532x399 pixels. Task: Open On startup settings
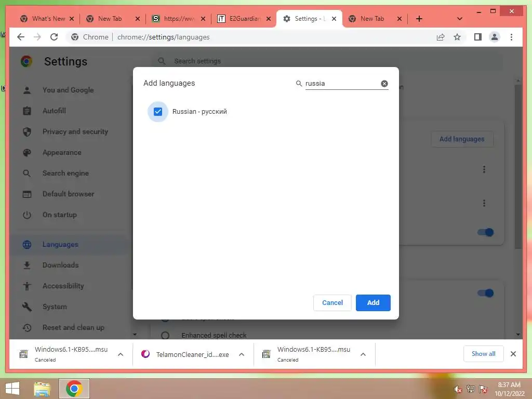pyautogui.click(x=59, y=215)
